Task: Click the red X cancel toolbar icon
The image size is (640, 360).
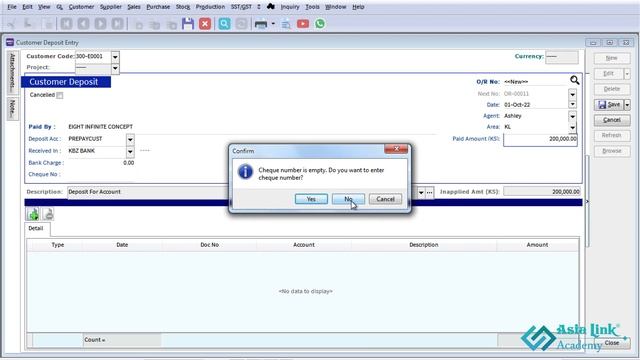Action: pos(205,24)
